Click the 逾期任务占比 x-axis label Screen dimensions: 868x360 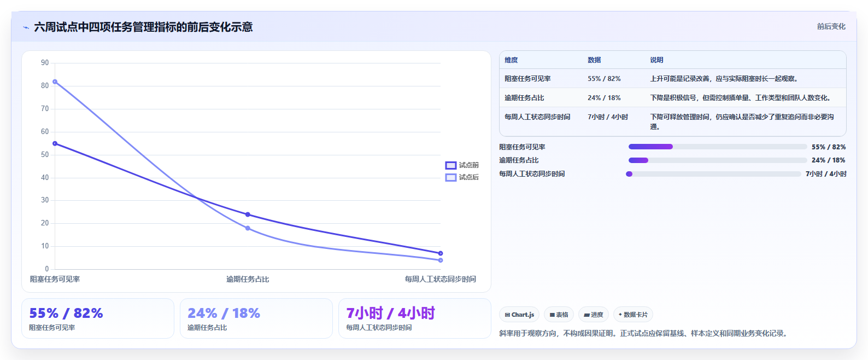point(248,279)
